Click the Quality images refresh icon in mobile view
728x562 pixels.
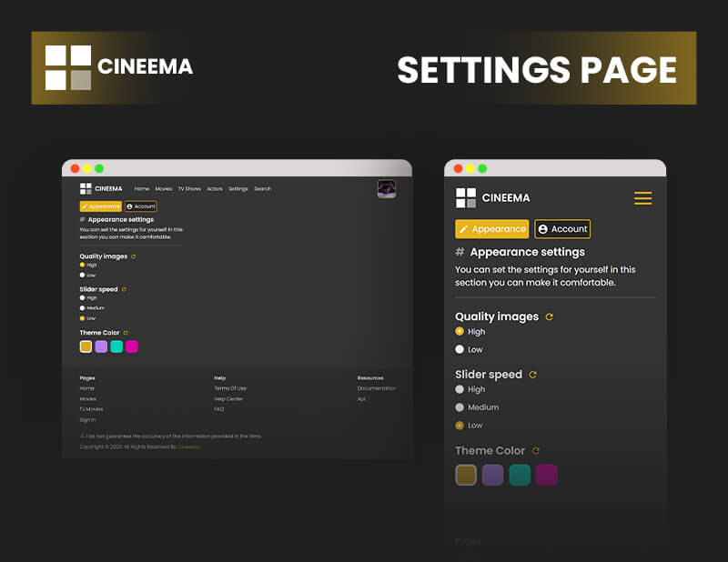[550, 316]
